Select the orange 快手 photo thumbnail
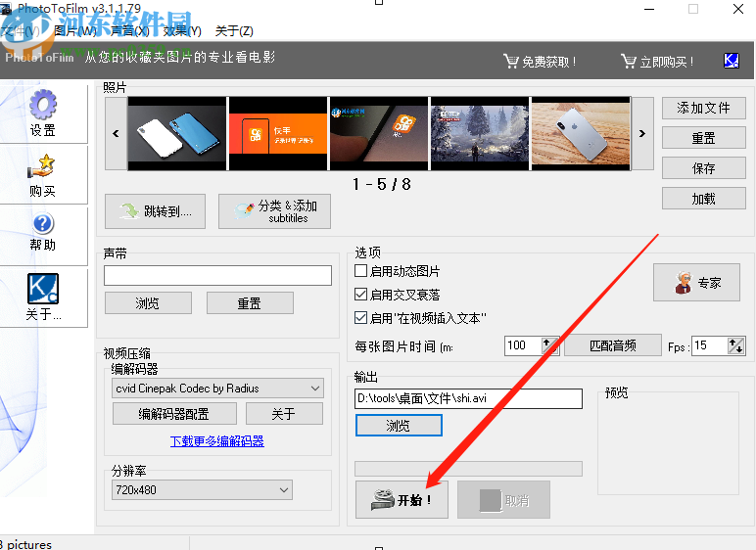 tap(278, 133)
